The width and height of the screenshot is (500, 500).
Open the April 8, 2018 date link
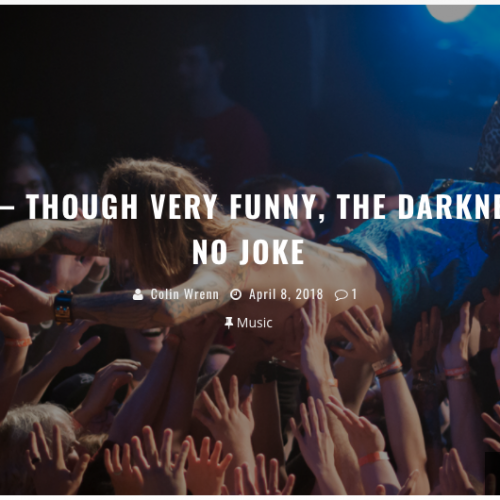[x=286, y=294]
